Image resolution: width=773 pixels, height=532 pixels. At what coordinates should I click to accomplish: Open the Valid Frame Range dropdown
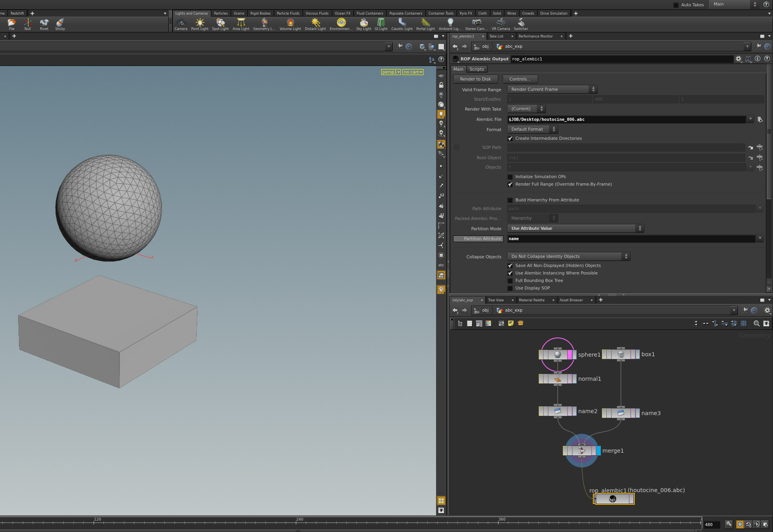coord(552,90)
